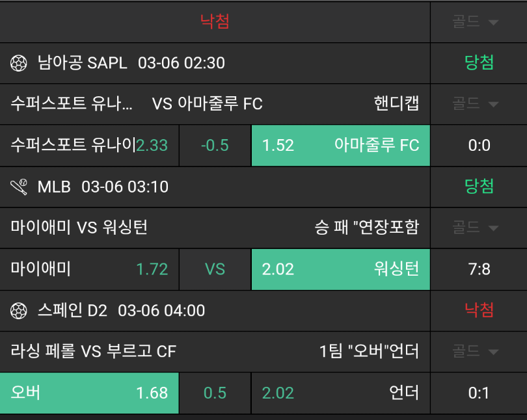This screenshot has height=420, width=527.
Task: Choose the 마이애미 1.72 odds cell
Action: [89, 269]
